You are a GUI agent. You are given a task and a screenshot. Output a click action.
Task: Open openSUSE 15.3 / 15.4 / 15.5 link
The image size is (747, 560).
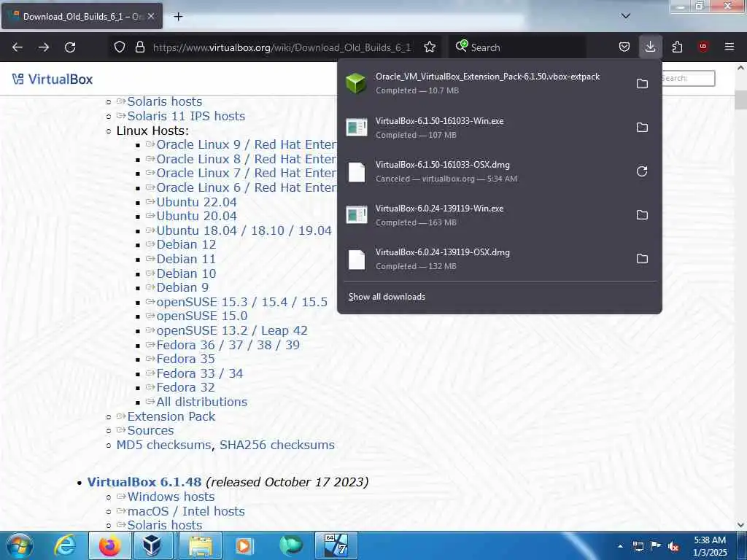pyautogui.click(x=242, y=303)
